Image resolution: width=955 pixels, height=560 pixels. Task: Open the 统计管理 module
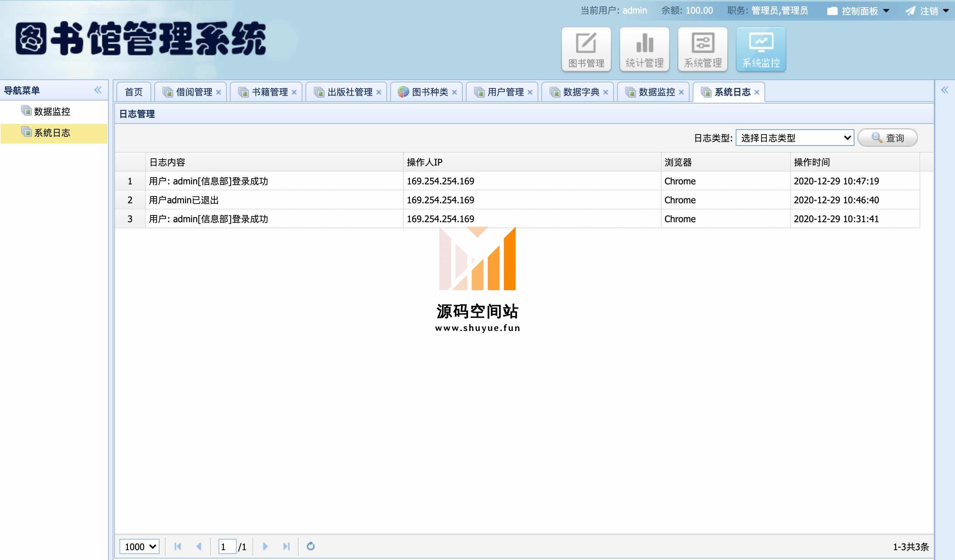[x=644, y=49]
